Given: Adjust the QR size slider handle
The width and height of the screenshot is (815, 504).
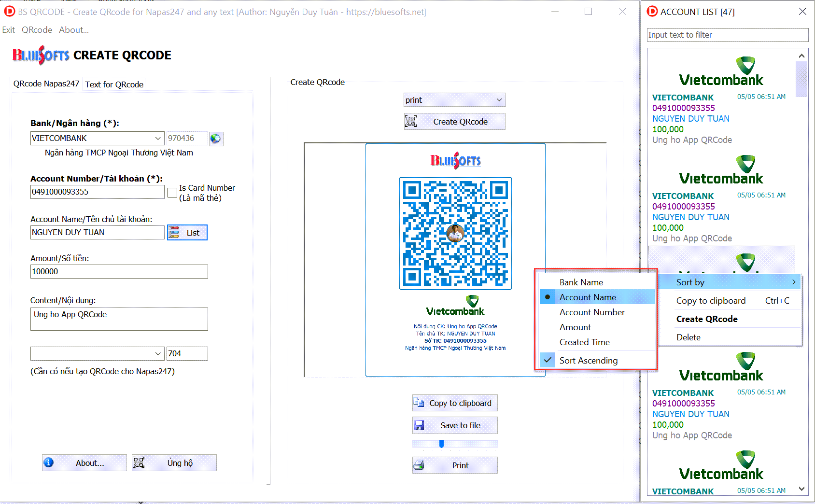Looking at the screenshot, I should click(x=441, y=444).
